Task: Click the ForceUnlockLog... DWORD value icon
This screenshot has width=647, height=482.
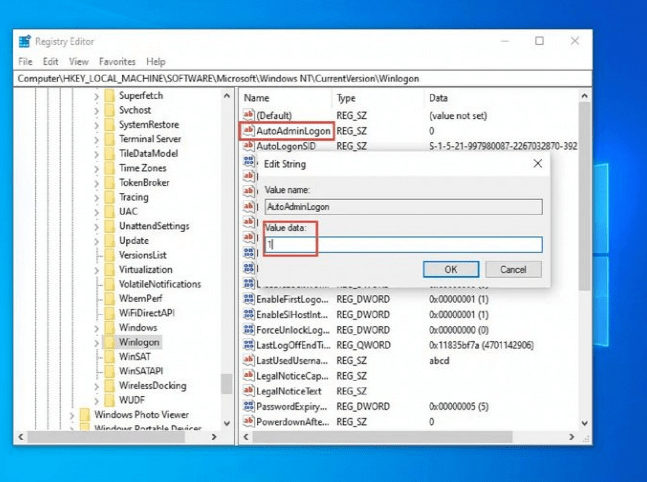Action: click(x=248, y=329)
